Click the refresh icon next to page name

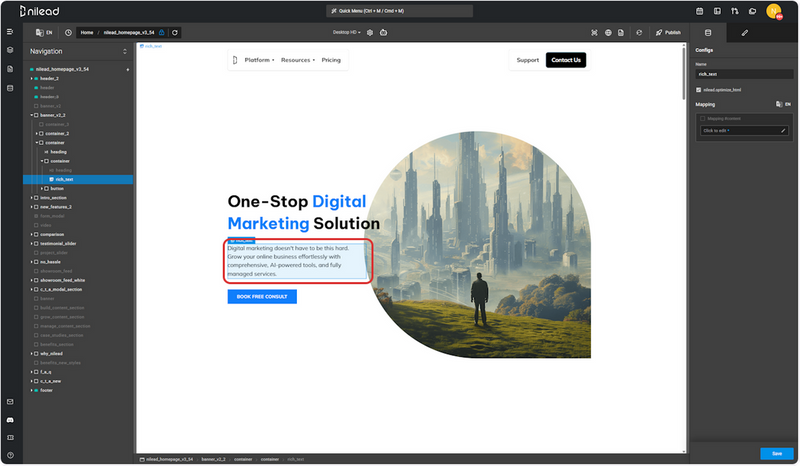tap(175, 33)
